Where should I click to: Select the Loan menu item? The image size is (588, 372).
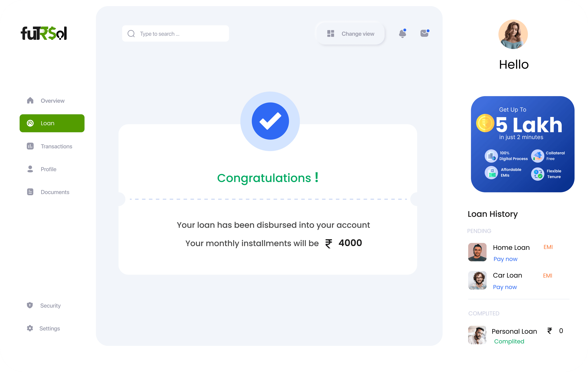pos(52,123)
